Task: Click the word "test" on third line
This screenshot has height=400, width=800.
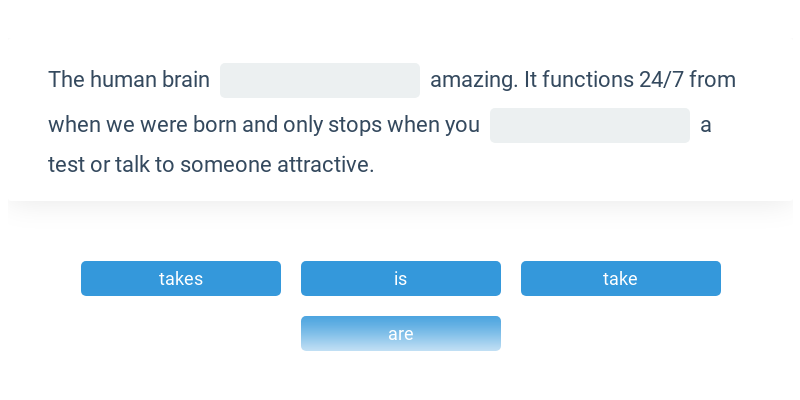Action: point(66,164)
